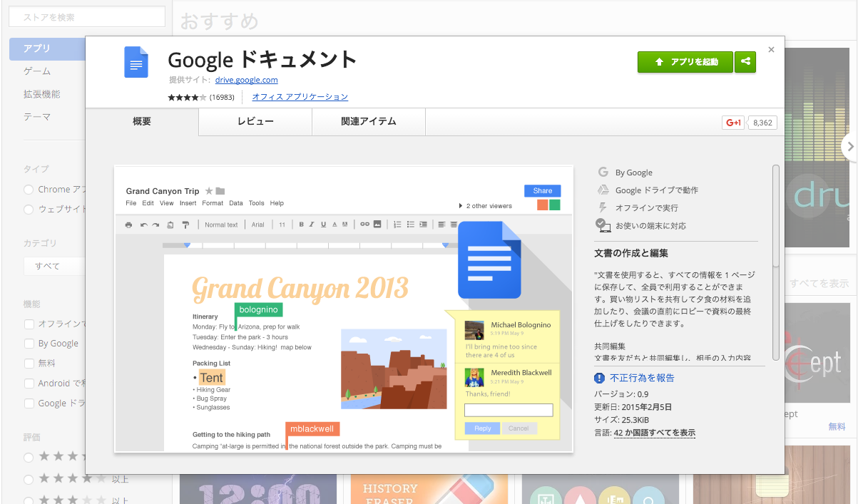The width and height of the screenshot is (858, 504).
Task: Open the HISTORY ERASER card in the background
Action: click(429, 490)
